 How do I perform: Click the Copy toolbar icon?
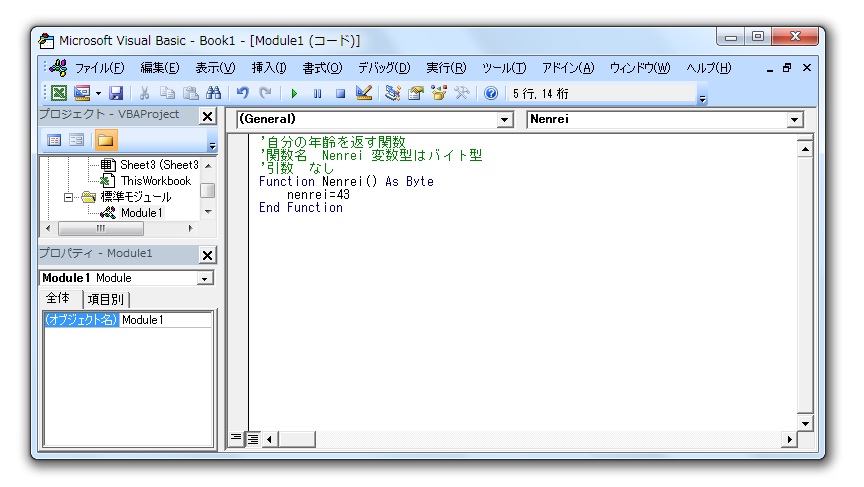point(167,93)
